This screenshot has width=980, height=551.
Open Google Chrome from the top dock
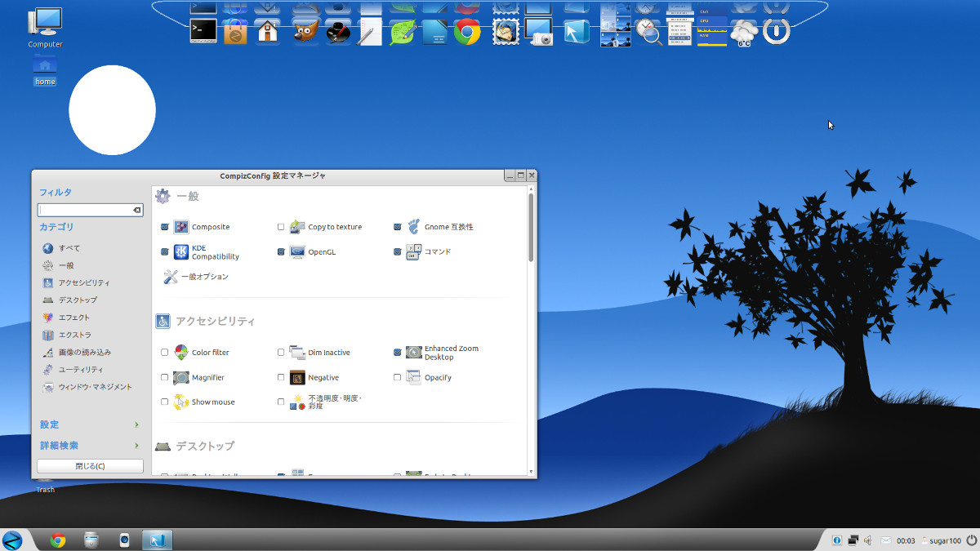click(x=467, y=32)
